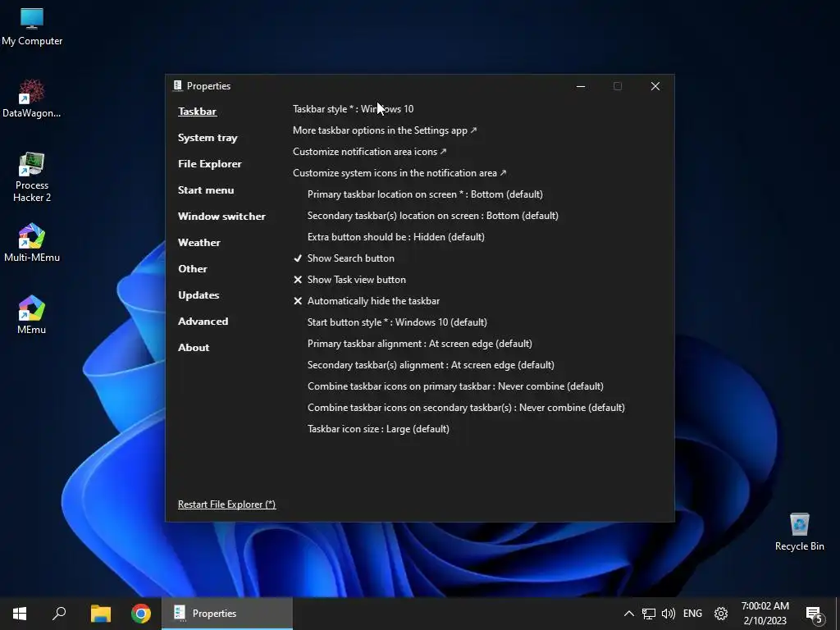Open the Start menu section
This screenshot has height=630, width=840.
(x=206, y=190)
